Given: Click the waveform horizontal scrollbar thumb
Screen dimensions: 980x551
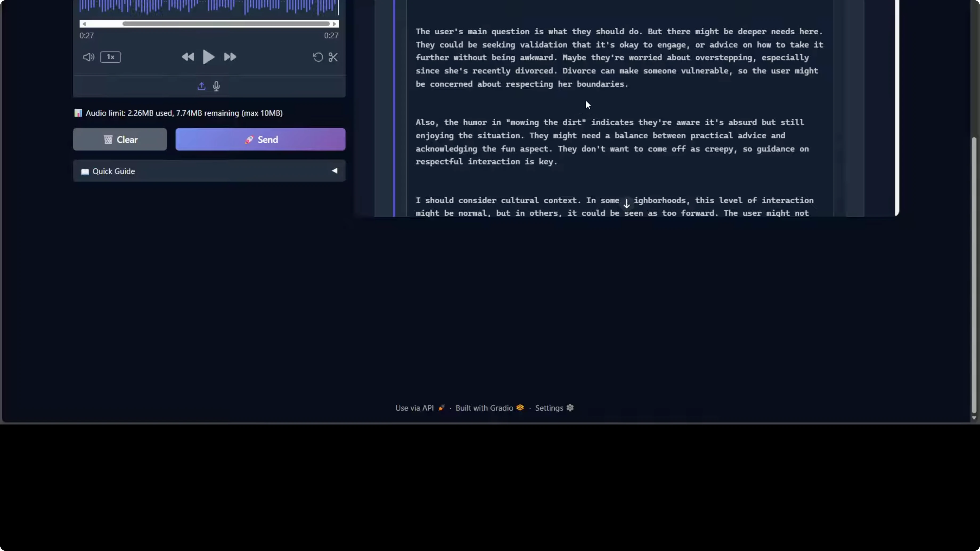Looking at the screenshot, I should pos(226,24).
